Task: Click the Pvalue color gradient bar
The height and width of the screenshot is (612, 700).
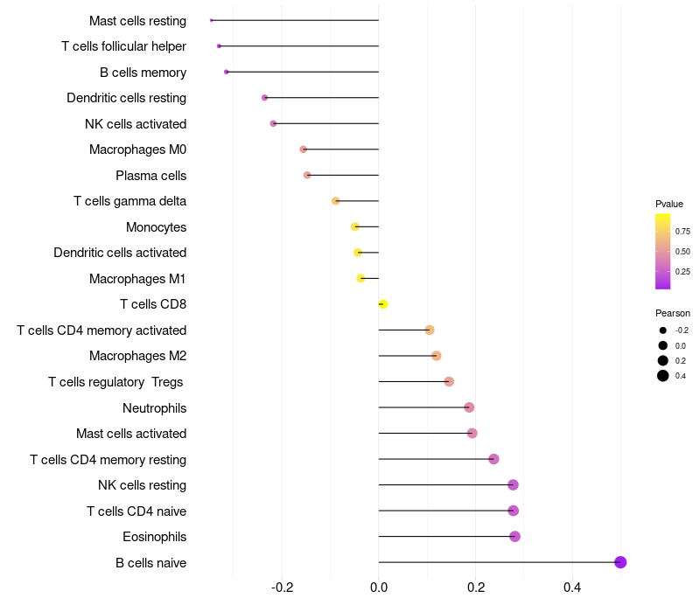Action: click(x=663, y=251)
